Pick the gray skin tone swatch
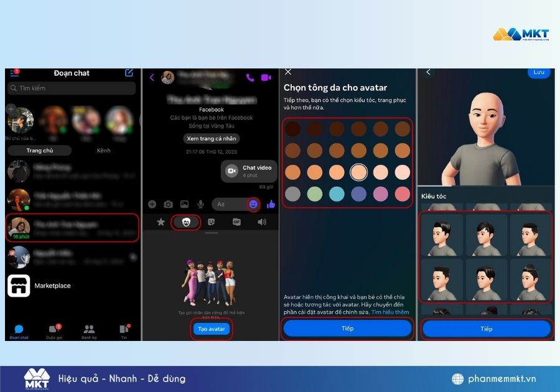 pyautogui.click(x=293, y=194)
